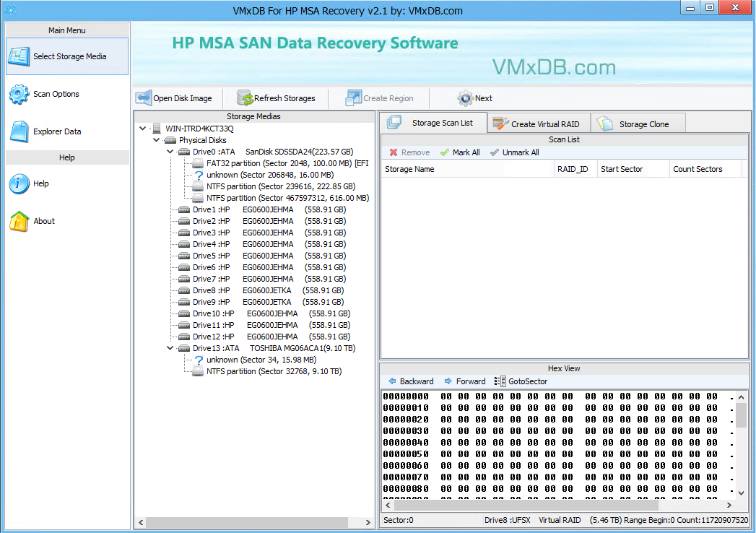Click the Storage Medias scrollbar right arrow
756x533 pixels.
tap(368, 522)
